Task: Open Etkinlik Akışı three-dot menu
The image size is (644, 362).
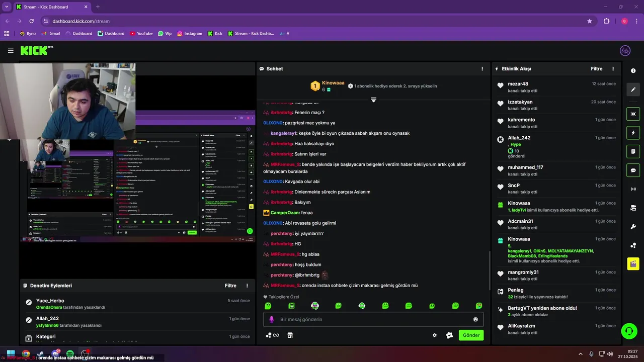Action: tap(613, 69)
